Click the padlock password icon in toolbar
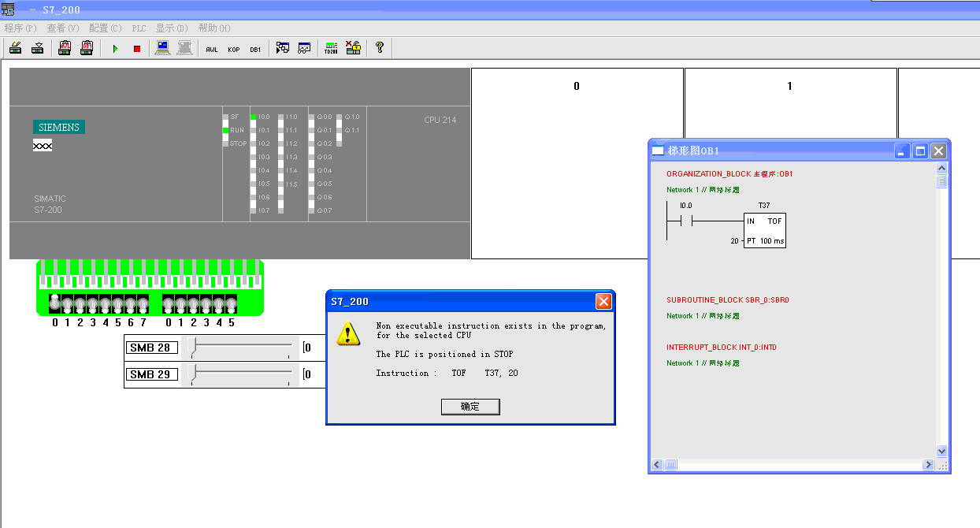The image size is (980, 528). tap(353, 48)
